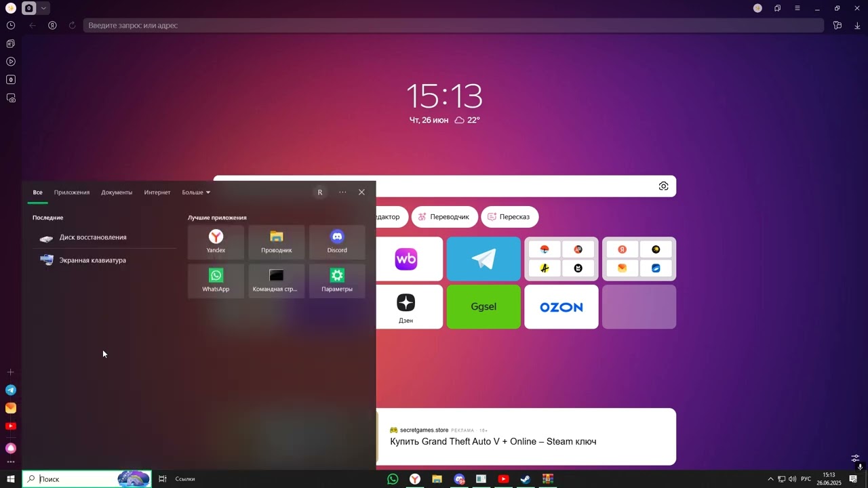
Task: Open browser main menu hamburger
Action: (797, 8)
